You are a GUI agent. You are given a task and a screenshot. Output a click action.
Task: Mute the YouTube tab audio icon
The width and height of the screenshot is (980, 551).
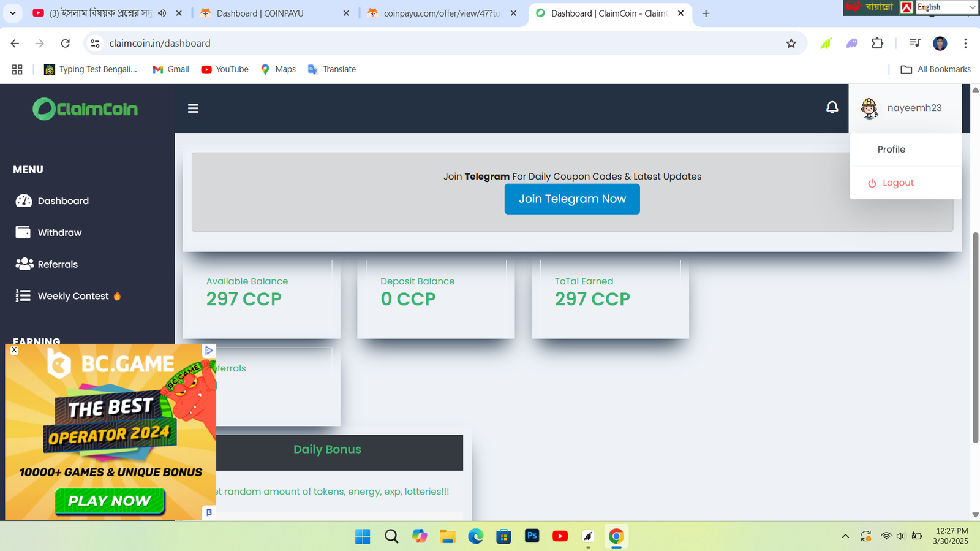click(x=162, y=13)
